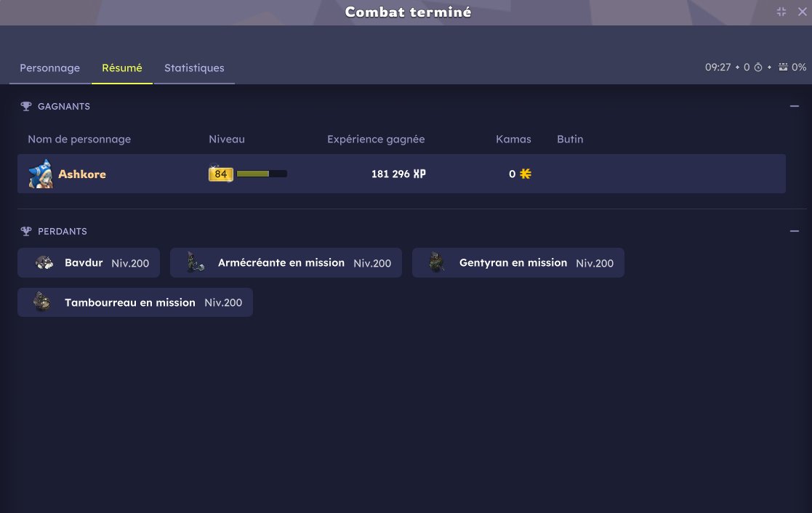Click the Tambourreau monster icon
Screen dimensions: 812x513
click(41, 302)
